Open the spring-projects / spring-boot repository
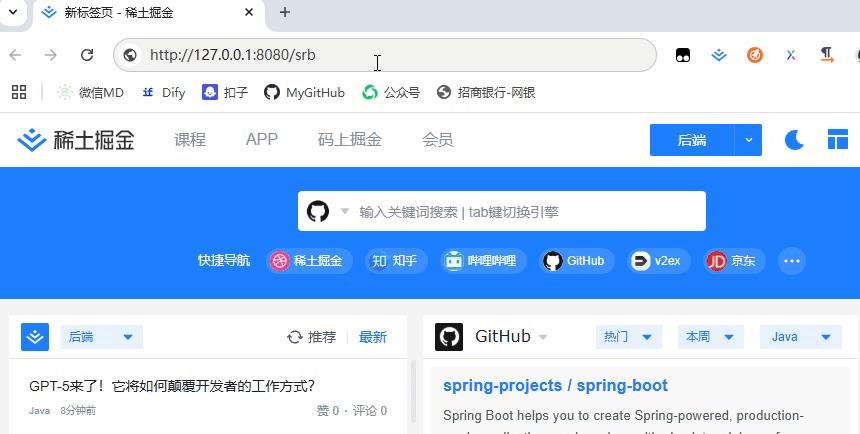The image size is (860, 434). (555, 386)
